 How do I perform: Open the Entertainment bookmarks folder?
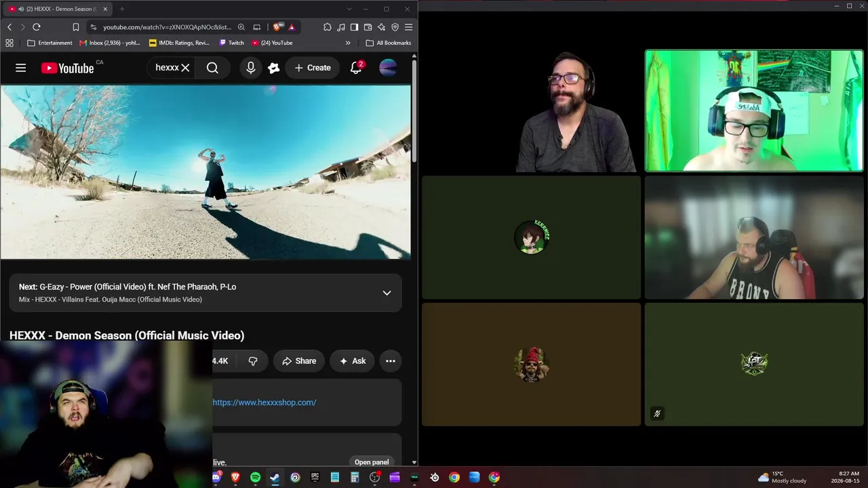tap(50, 43)
